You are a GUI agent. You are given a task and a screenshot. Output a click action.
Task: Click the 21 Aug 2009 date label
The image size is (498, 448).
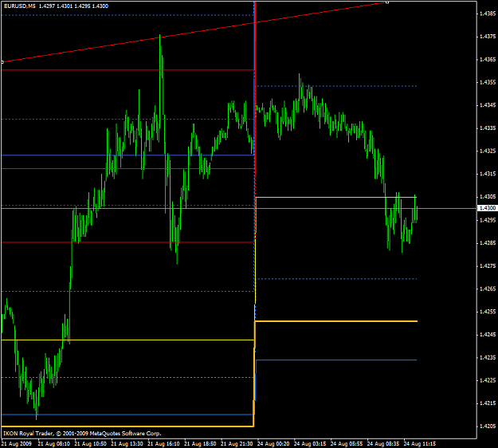pyautogui.click(x=17, y=443)
